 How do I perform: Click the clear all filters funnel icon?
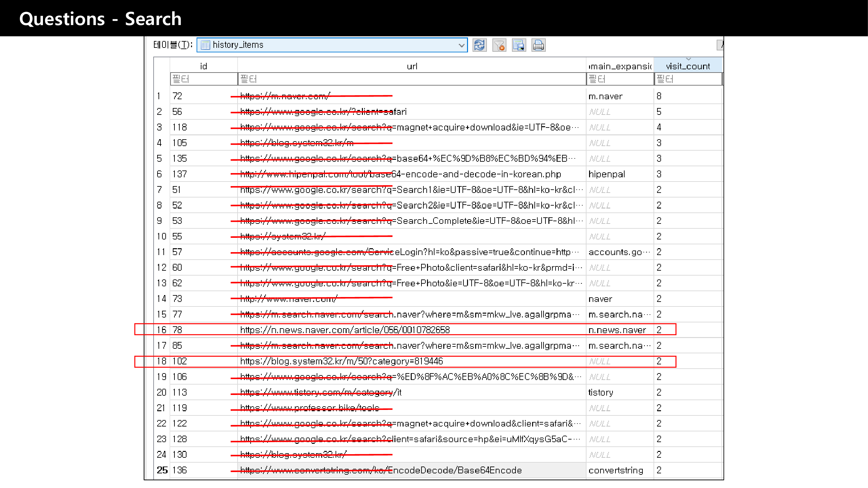(x=499, y=45)
